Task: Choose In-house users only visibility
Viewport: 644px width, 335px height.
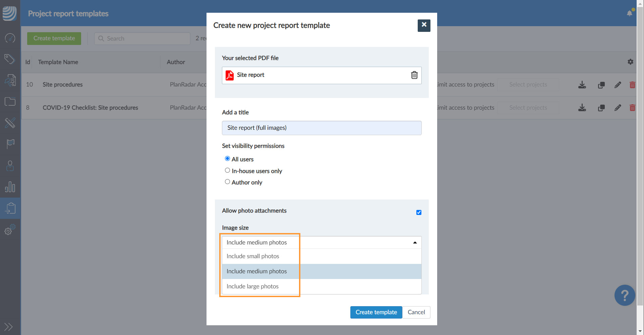Action: point(227,170)
